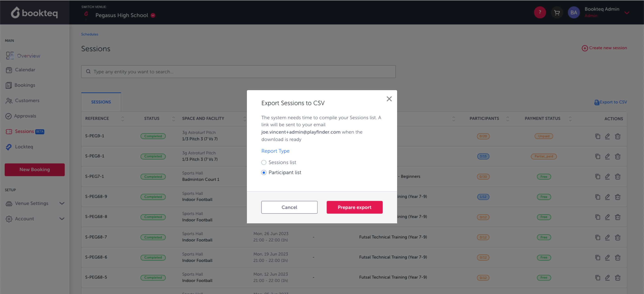Click the duplicate icon for S-PEG9-1
The height and width of the screenshot is (294, 644).
point(598,136)
